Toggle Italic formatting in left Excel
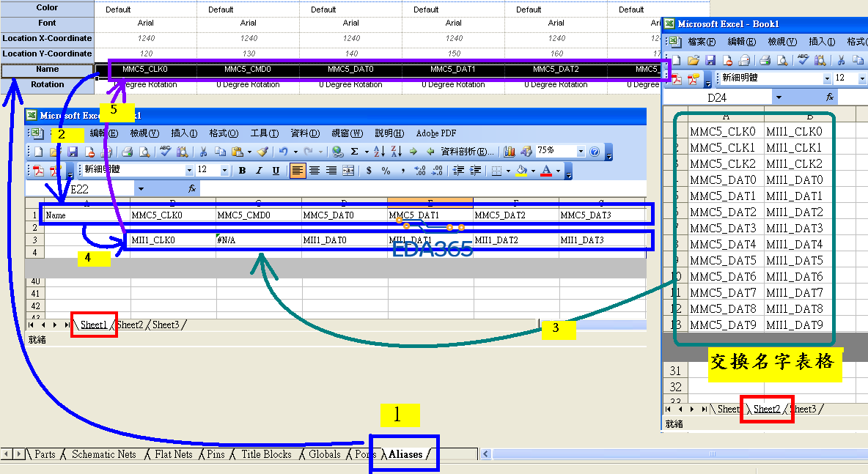This screenshot has width=868, height=474. point(259,171)
